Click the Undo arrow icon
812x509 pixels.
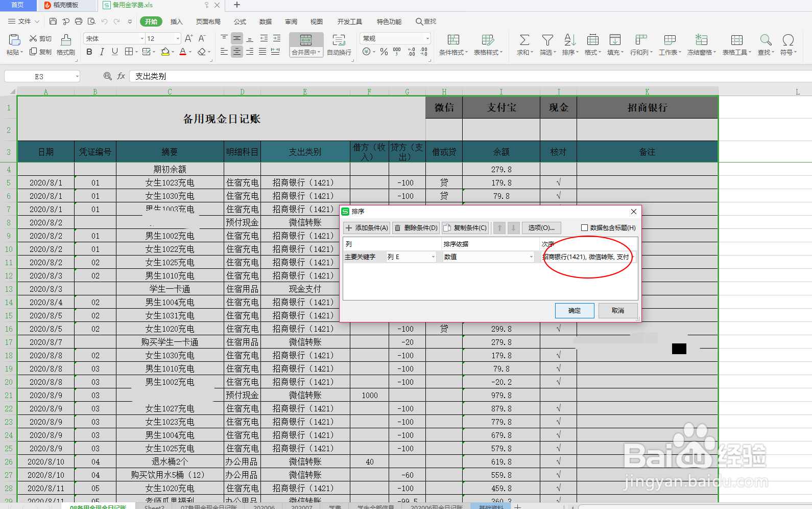(104, 21)
